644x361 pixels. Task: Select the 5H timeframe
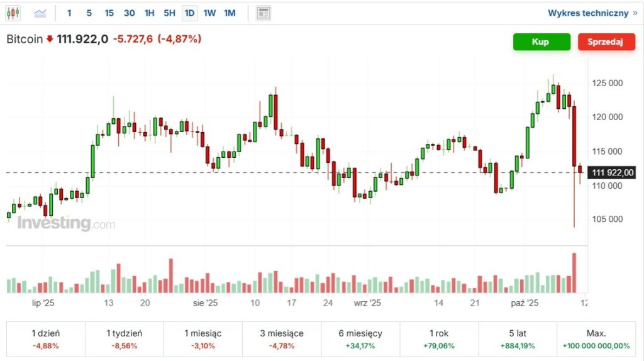pyautogui.click(x=169, y=13)
